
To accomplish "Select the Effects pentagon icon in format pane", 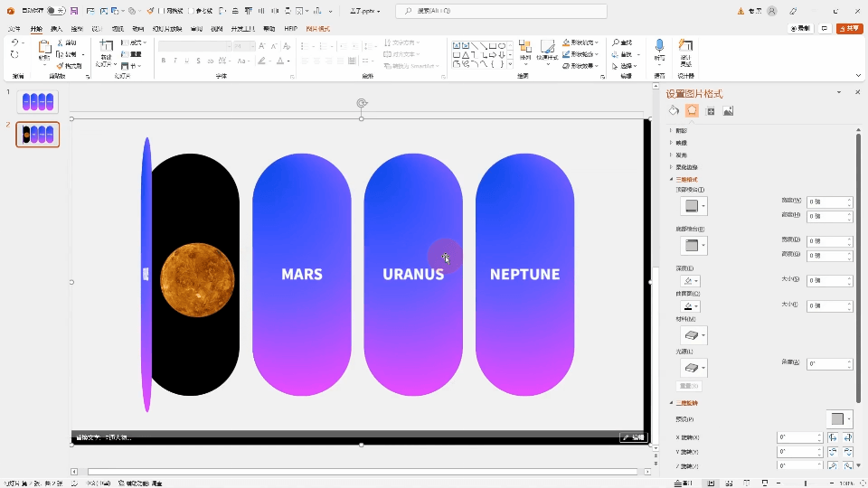I will pyautogui.click(x=692, y=110).
